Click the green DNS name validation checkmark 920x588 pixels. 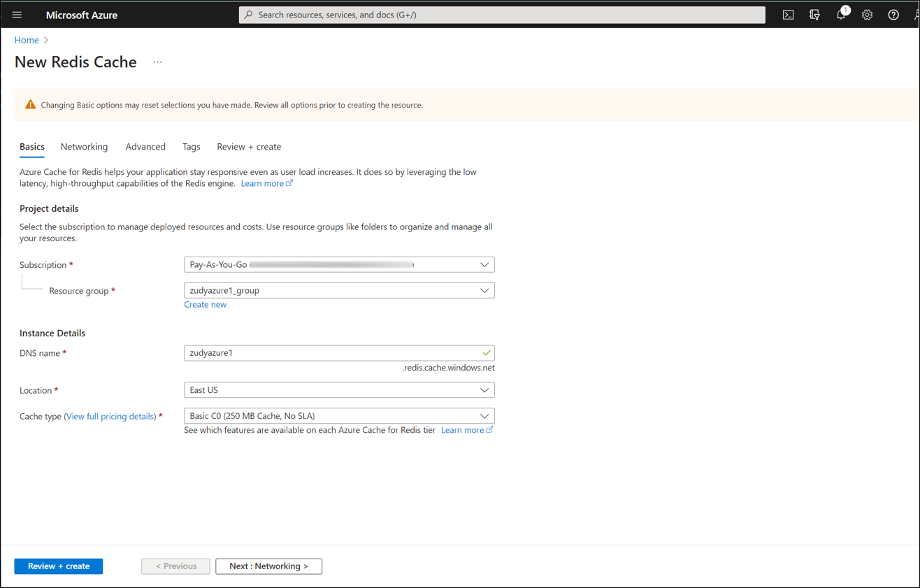pyautogui.click(x=487, y=353)
